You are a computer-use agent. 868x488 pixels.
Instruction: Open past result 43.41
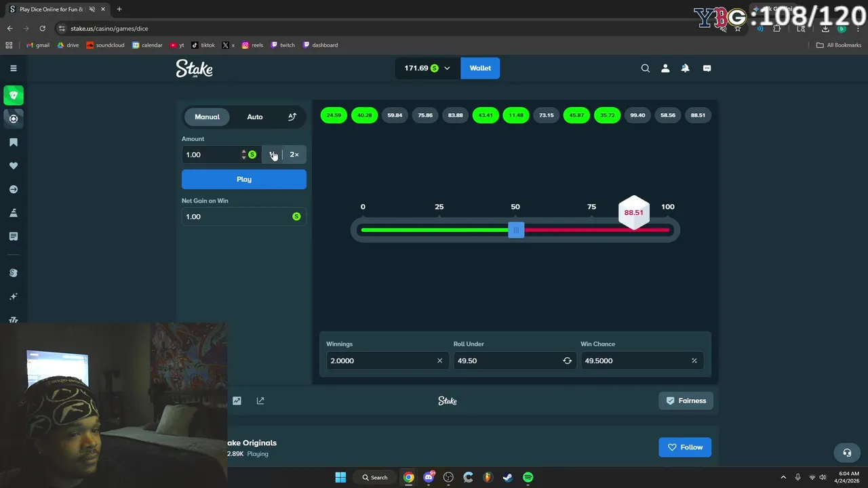click(486, 115)
